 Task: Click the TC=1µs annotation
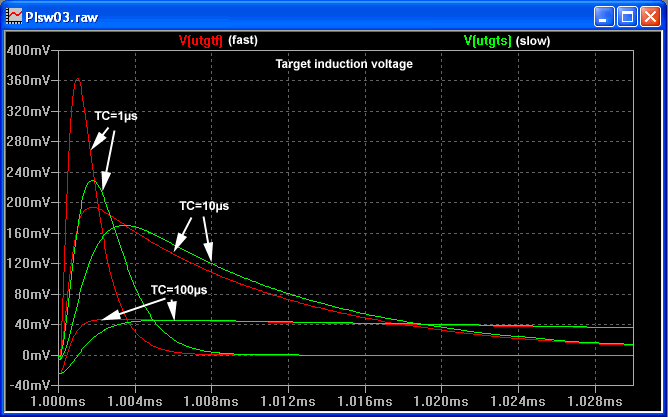click(x=116, y=116)
